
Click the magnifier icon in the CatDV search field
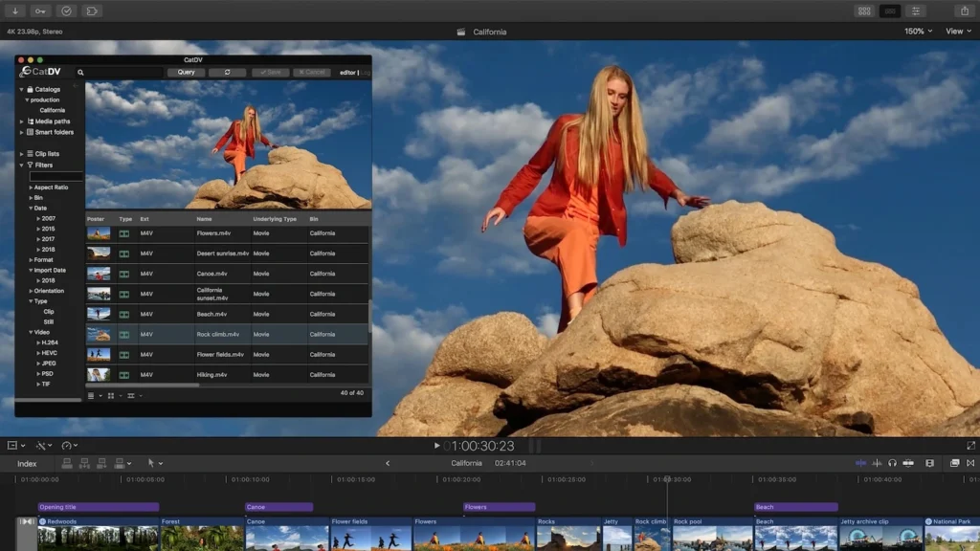[80, 72]
